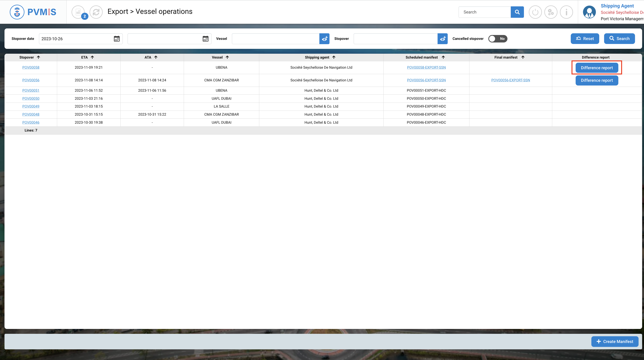Click the shipping agent user avatar

(589, 12)
